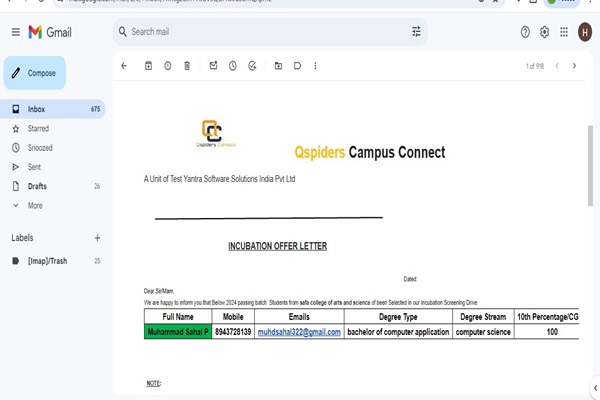Delete this email with trash icon
Image resolution: width=600 pixels, height=400 pixels.
pyautogui.click(x=187, y=66)
